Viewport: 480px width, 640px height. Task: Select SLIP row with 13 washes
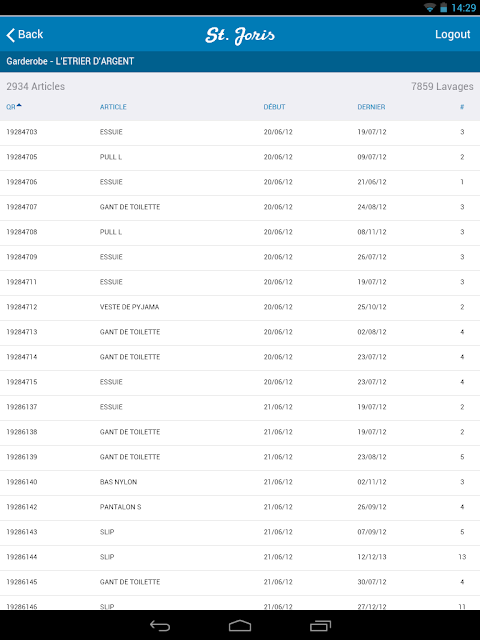(240, 557)
